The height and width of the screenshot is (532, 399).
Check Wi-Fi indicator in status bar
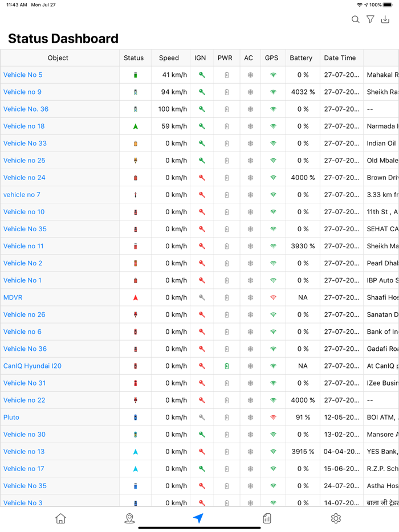coord(360,5)
